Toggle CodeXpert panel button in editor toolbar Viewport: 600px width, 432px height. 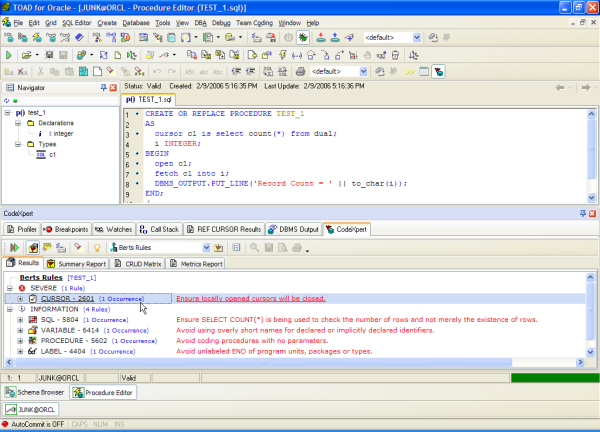click(x=439, y=72)
